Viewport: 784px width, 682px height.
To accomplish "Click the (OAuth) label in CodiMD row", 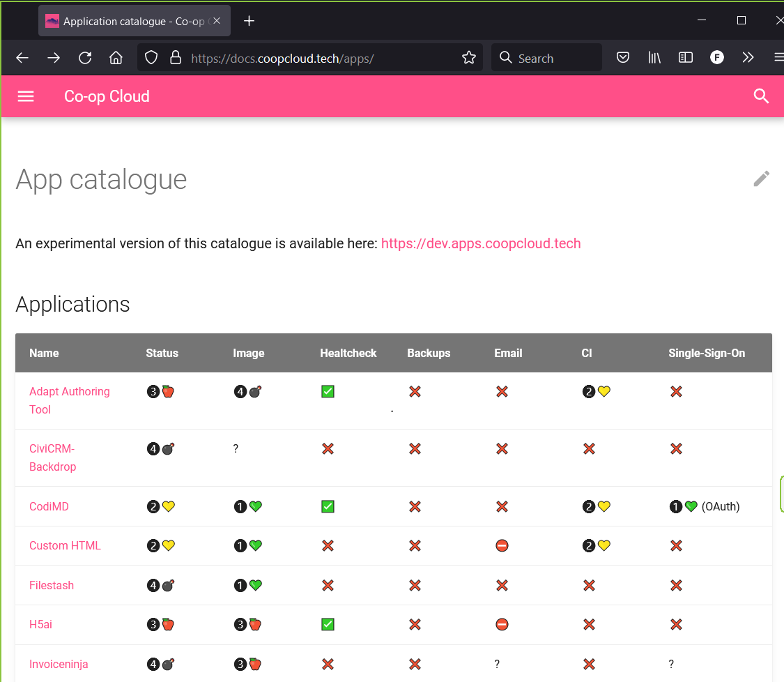I will pos(721,506).
